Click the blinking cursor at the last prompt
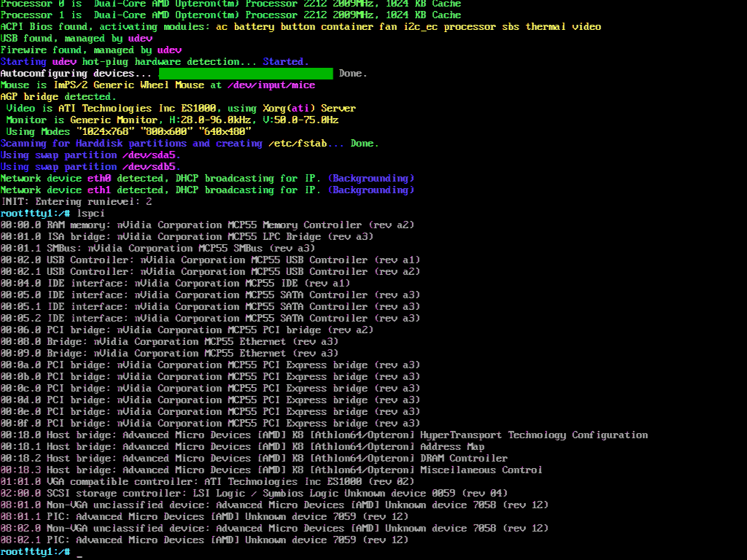 (79, 555)
